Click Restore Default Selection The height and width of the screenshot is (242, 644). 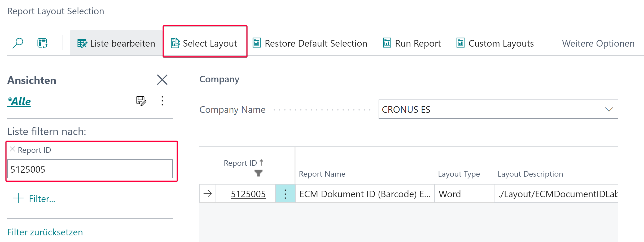310,43
